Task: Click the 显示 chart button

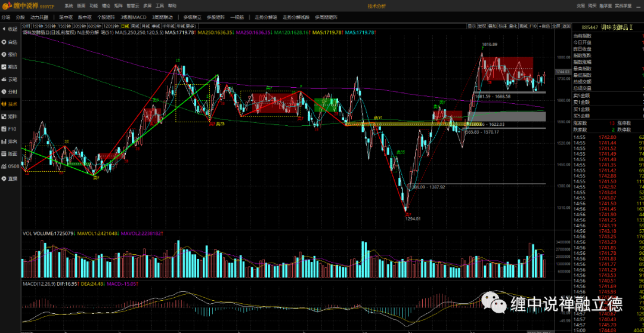Action: 472,26
